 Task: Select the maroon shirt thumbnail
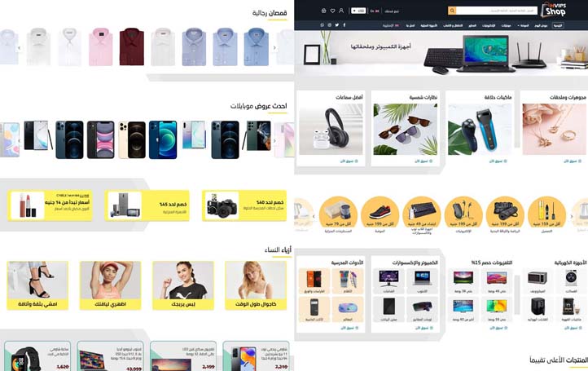[x=132, y=47]
